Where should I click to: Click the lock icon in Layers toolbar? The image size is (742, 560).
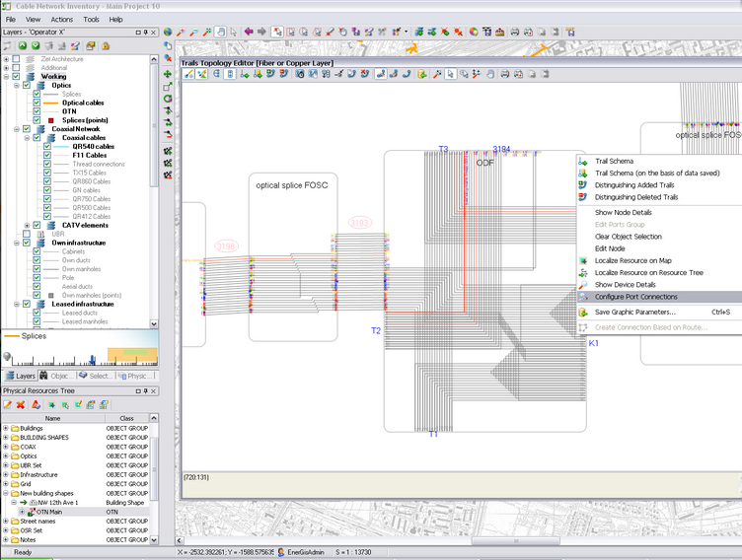pyautogui.click(x=104, y=45)
